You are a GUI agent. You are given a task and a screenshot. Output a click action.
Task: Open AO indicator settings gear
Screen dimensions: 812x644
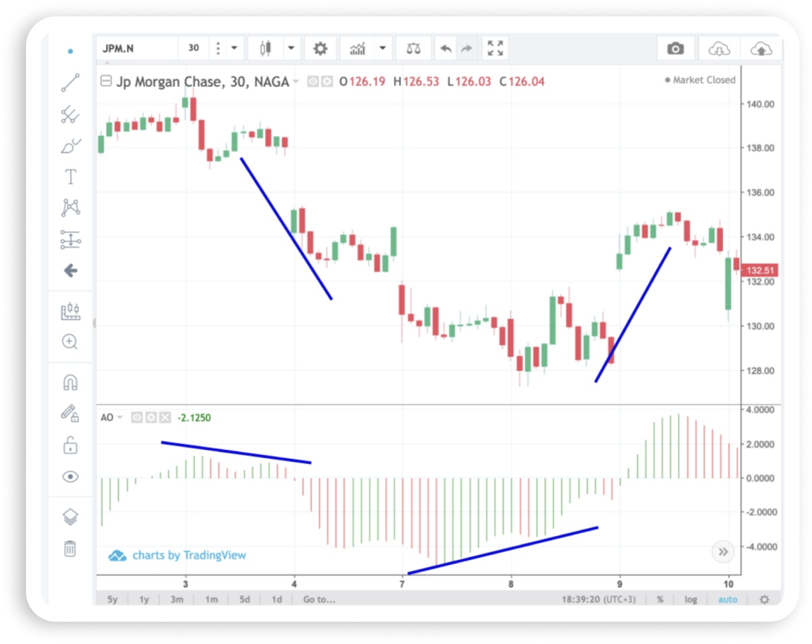(151, 417)
